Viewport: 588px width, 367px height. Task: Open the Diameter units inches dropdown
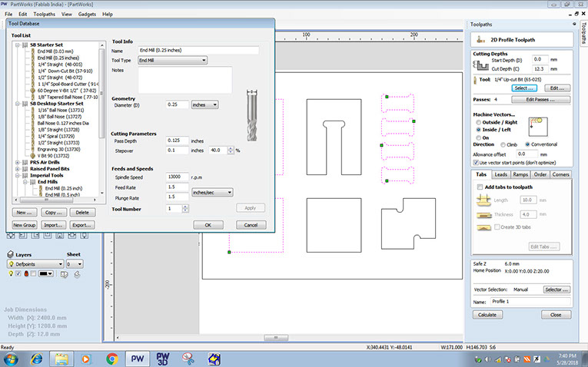click(x=204, y=105)
